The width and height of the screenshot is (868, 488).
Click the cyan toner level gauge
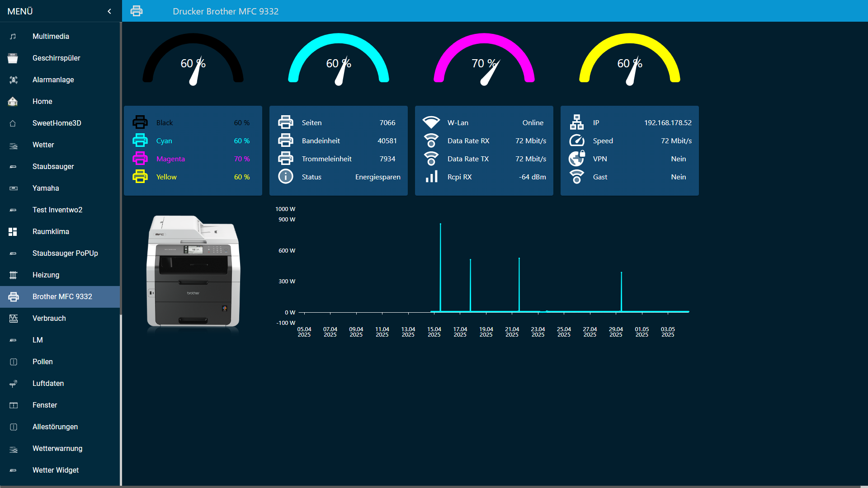point(339,59)
